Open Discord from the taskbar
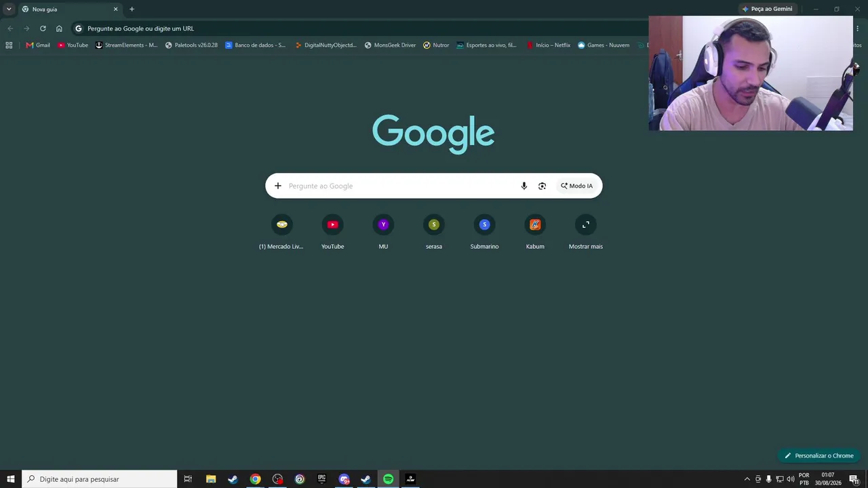This screenshot has height=488, width=868. click(x=344, y=479)
